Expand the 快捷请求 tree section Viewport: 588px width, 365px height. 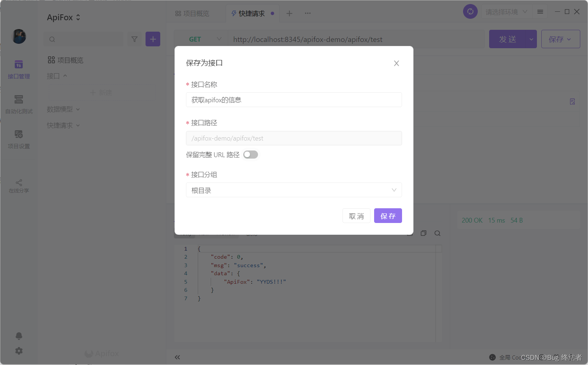coord(63,125)
